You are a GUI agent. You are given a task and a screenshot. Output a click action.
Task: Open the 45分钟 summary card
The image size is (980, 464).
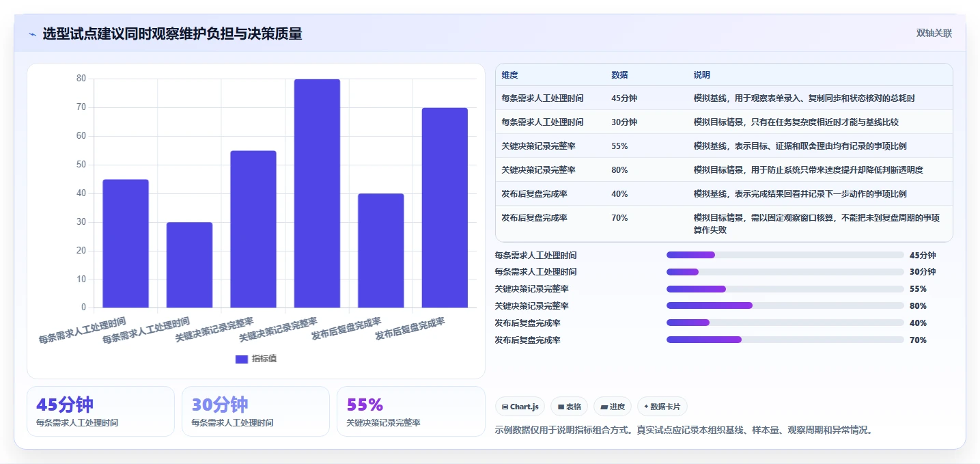click(100, 411)
